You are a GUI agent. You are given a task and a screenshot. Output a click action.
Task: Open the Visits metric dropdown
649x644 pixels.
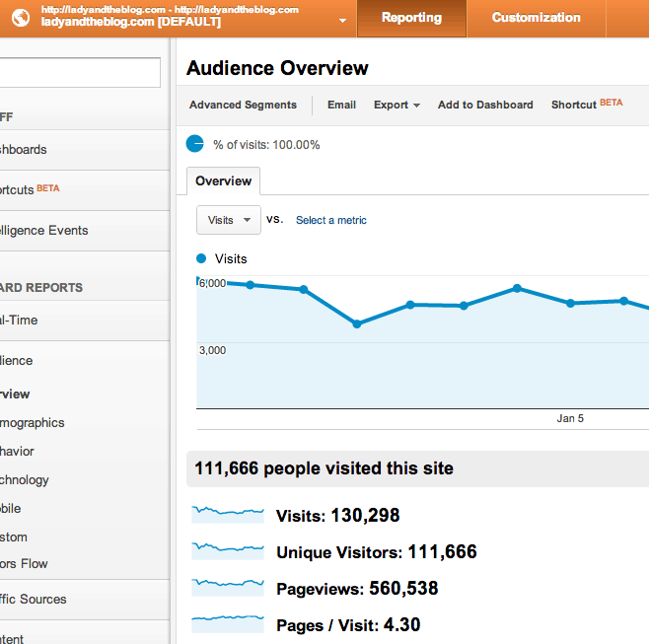tap(229, 220)
